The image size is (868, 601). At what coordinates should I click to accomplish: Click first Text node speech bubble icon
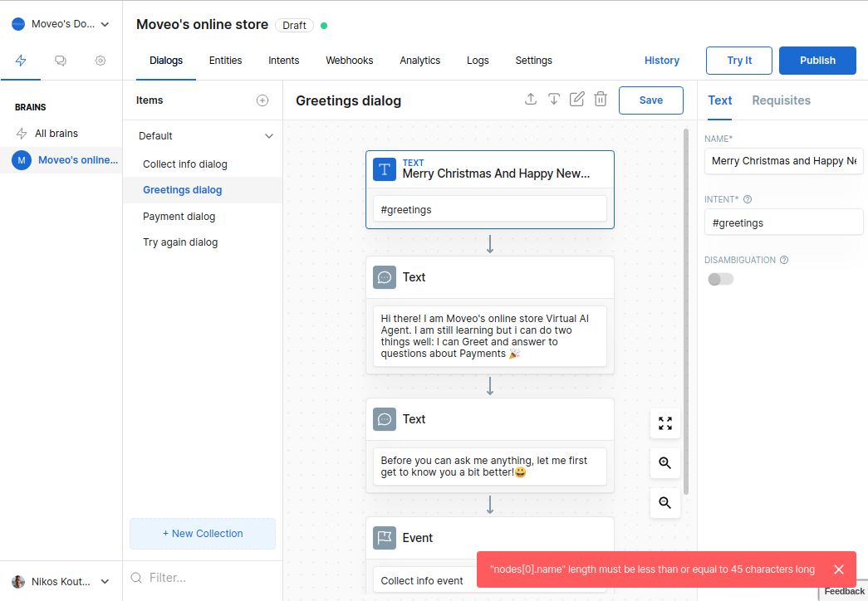pos(385,277)
